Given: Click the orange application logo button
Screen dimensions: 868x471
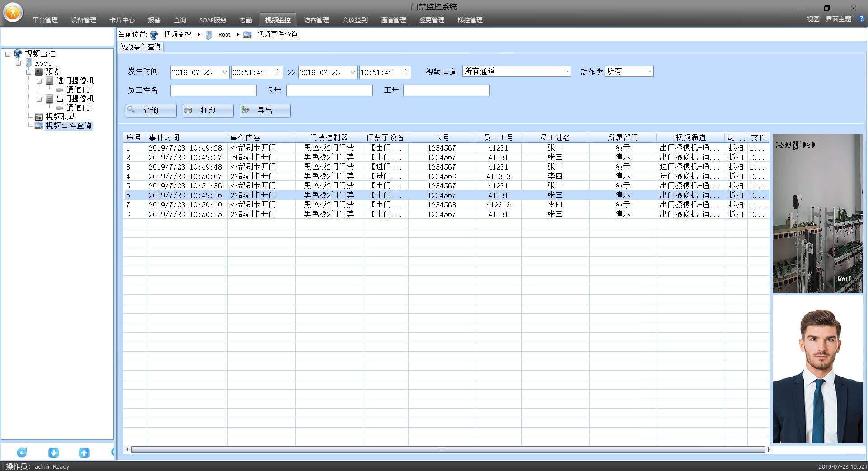Looking at the screenshot, I should [x=13, y=12].
